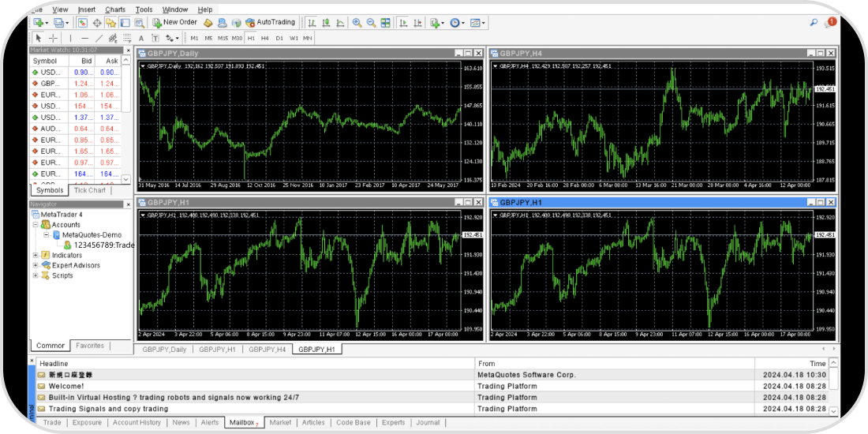Select the Trendline drawing tool
The height and width of the screenshot is (434, 868).
point(99,38)
